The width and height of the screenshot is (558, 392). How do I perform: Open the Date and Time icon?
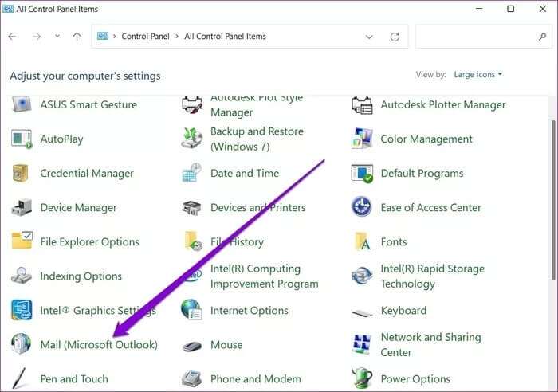click(x=192, y=173)
